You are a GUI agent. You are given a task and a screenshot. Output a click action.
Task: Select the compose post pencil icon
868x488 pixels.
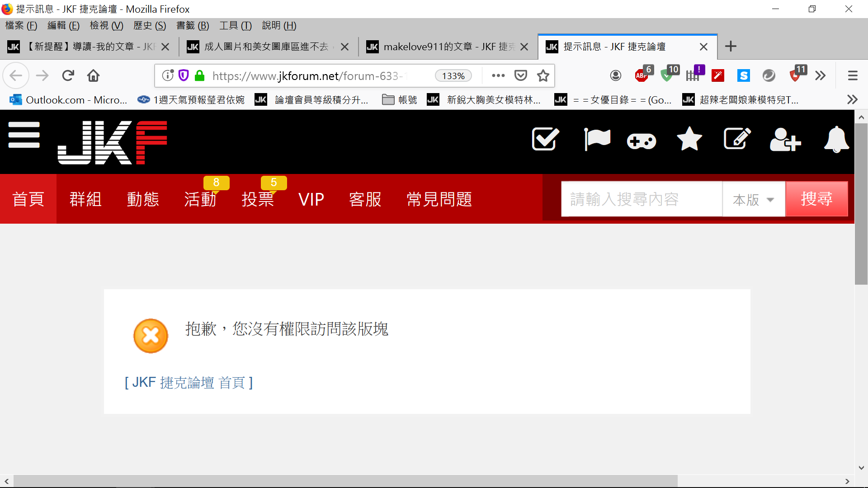tap(737, 139)
